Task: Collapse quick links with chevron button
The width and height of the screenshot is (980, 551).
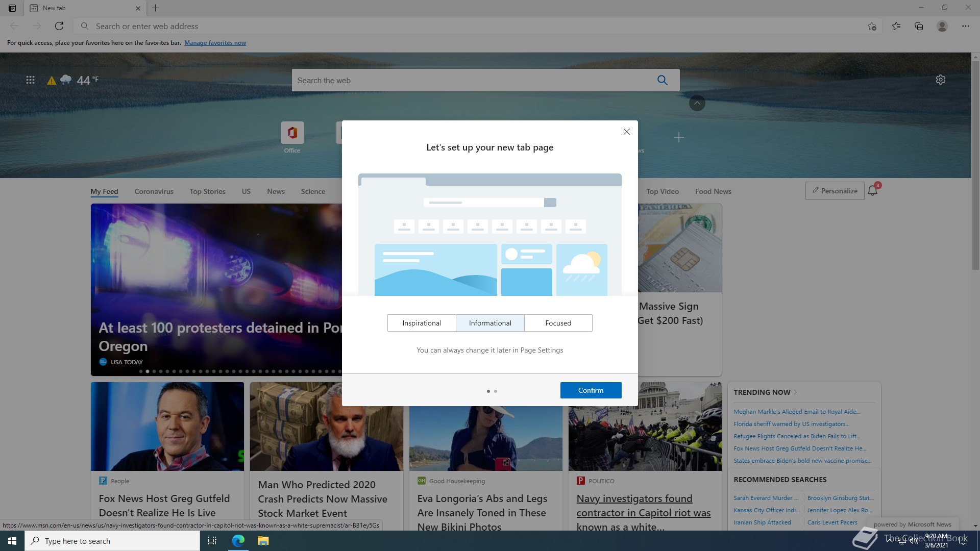Action: click(697, 103)
